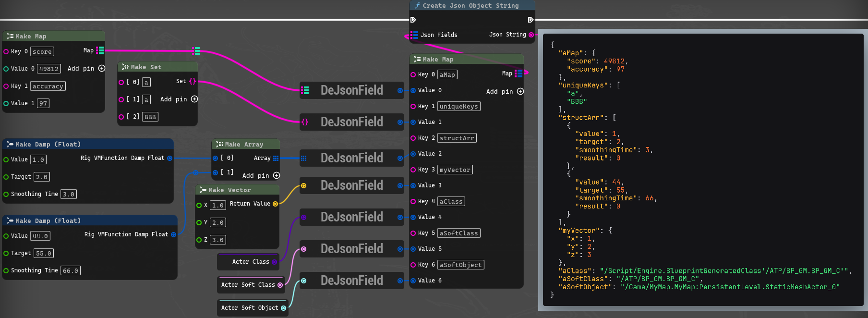Click the exec output pin on Create Json Object String
Image resolution: width=868 pixels, height=318 pixels.
click(530, 20)
